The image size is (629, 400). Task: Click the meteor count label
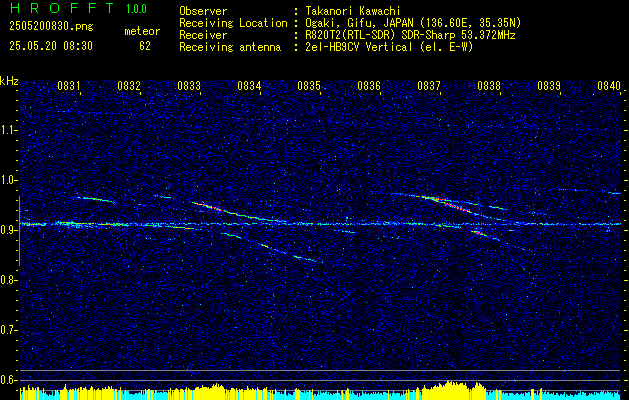click(x=142, y=31)
